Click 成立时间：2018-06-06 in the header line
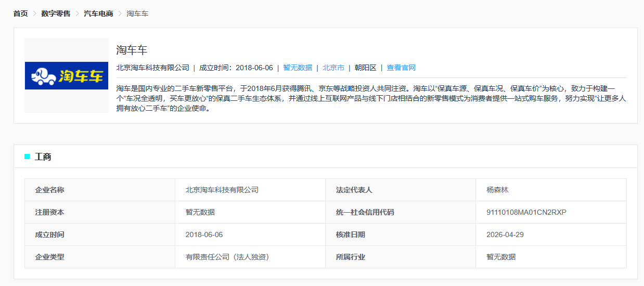Image resolution: width=644 pixels, height=286 pixels. tap(236, 68)
